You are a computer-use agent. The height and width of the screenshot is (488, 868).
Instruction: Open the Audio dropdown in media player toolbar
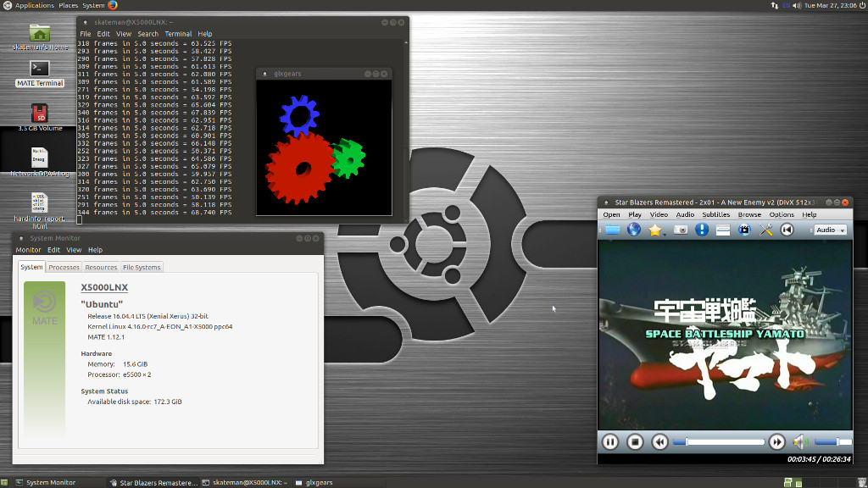pyautogui.click(x=831, y=230)
